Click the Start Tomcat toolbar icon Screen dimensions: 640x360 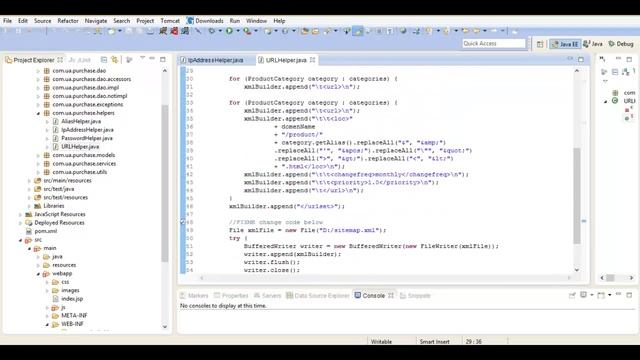pyautogui.click(x=164, y=31)
